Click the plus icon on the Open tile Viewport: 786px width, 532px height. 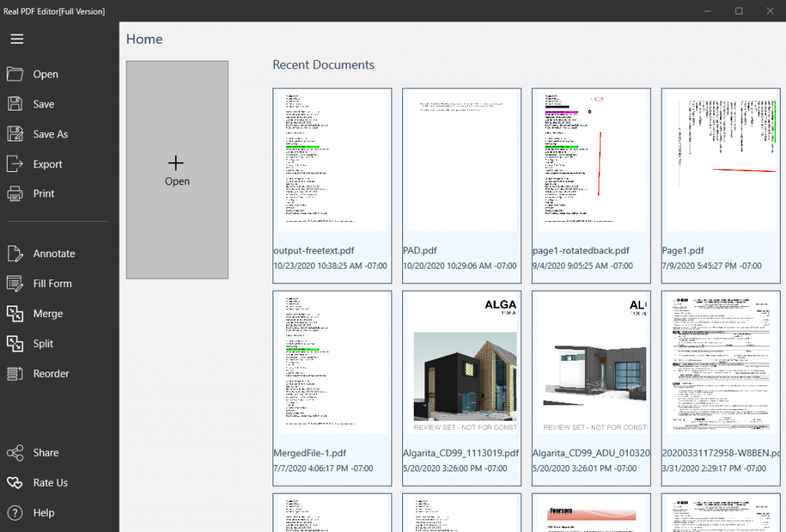(176, 163)
